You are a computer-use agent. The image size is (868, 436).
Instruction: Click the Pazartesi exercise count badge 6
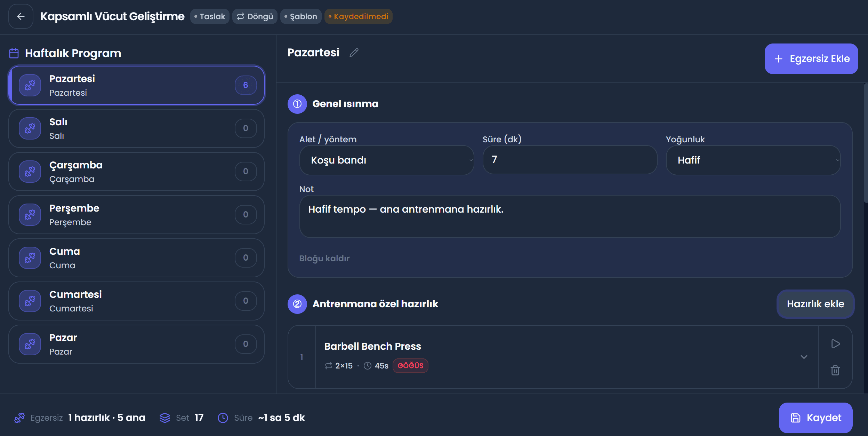pyautogui.click(x=246, y=85)
